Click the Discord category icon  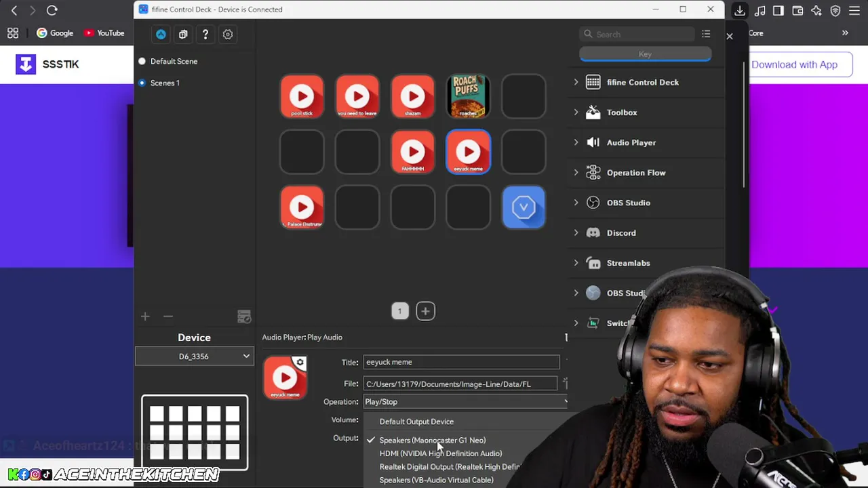(593, 232)
